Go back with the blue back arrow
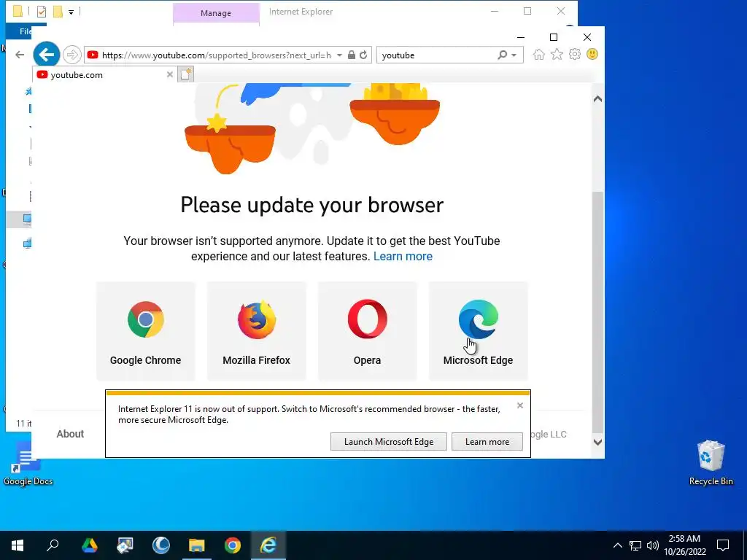 46,55
